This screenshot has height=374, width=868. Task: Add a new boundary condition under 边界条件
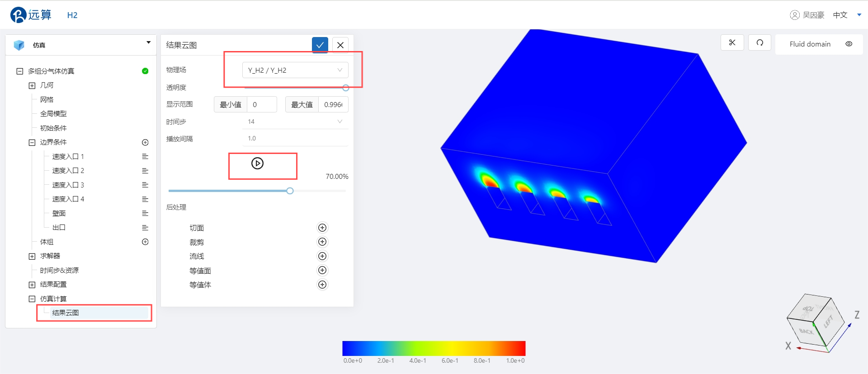coord(145,142)
